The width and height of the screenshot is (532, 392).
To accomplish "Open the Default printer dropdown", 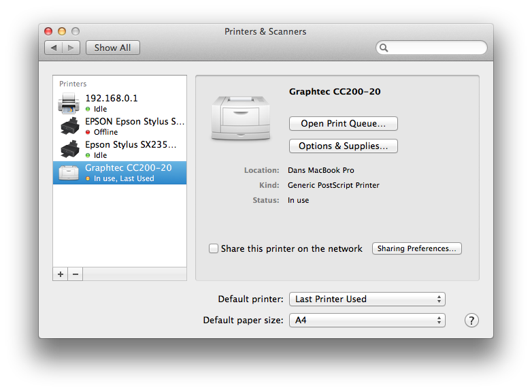I will point(367,299).
